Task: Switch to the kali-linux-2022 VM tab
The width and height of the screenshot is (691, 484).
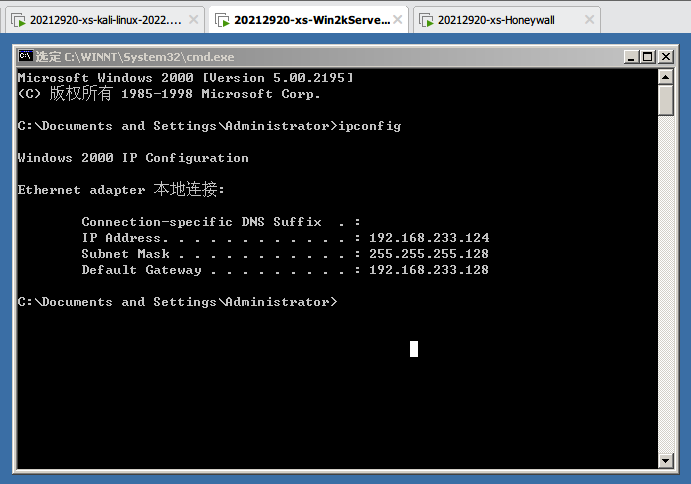Action: coord(105,20)
